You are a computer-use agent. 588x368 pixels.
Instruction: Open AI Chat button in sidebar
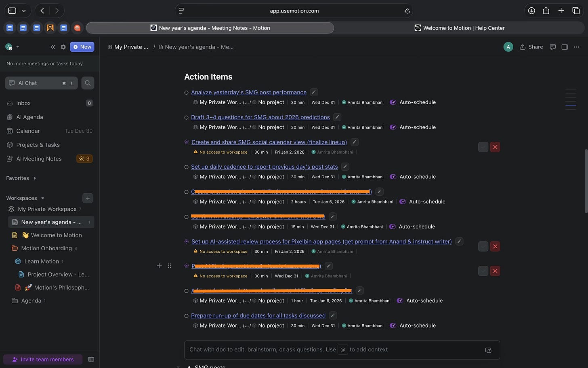[41, 83]
